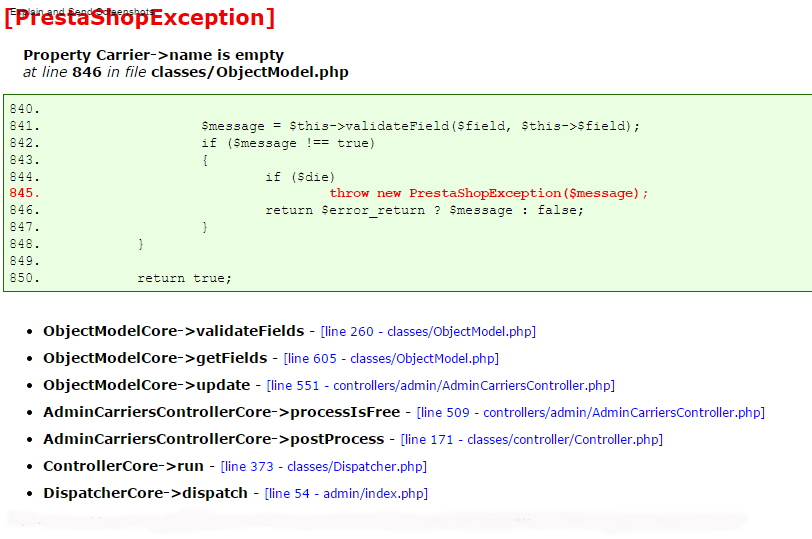This screenshot has width=812, height=539.
Task: Click the 'classes/ObjectModel.php' file name text
Action: [x=250, y=72]
